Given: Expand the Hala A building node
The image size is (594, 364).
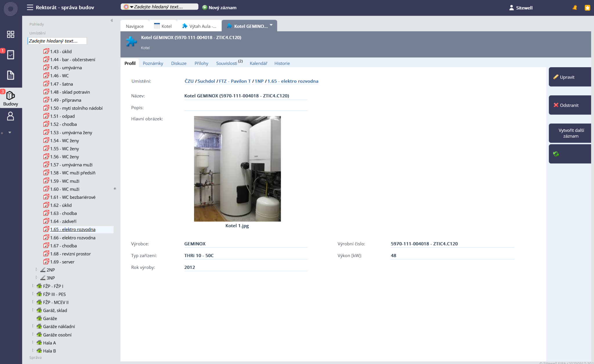Looking at the screenshot, I should point(33,343).
